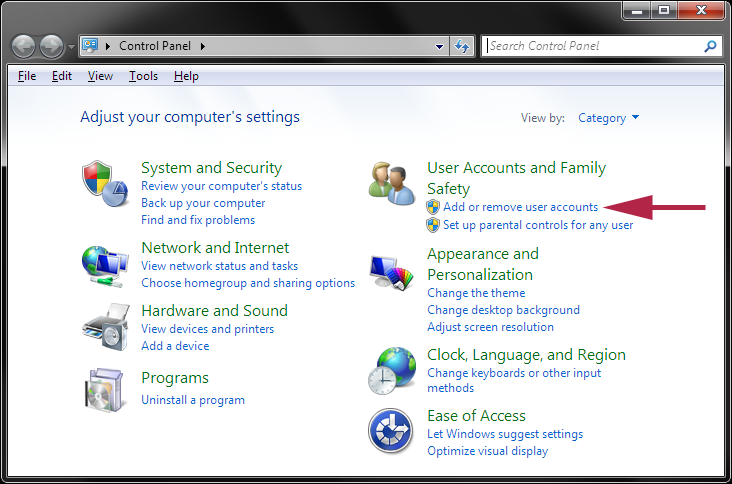Viewport: 732px width, 484px height.
Task: Click Optimize visual display
Action: (x=487, y=451)
